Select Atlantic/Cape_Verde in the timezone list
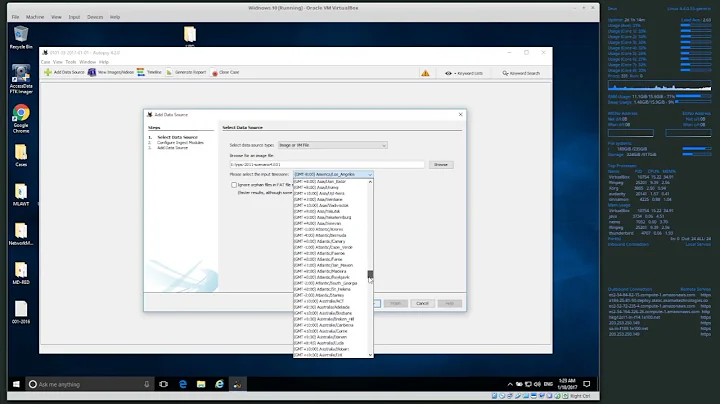Viewport: 720px width, 404px height. 330,247
